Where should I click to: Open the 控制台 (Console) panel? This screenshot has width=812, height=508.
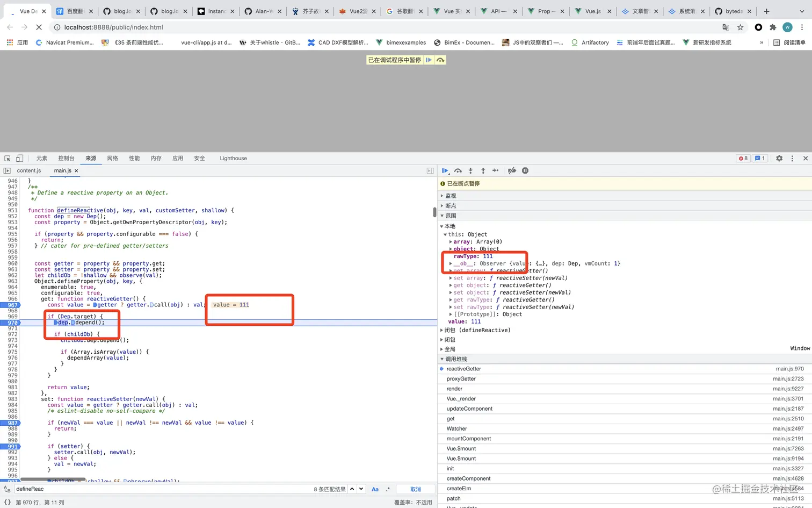(66, 159)
